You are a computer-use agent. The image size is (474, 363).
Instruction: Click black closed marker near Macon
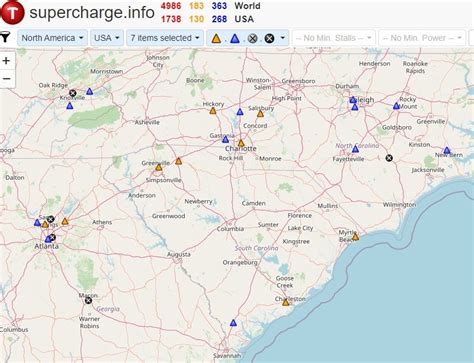(88, 301)
